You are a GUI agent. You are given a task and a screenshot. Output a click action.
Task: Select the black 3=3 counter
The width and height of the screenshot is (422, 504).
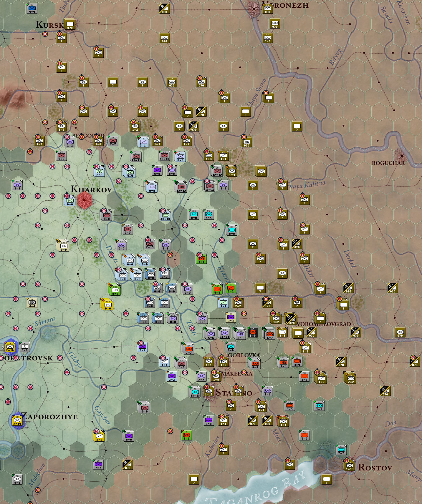click(x=253, y=332)
